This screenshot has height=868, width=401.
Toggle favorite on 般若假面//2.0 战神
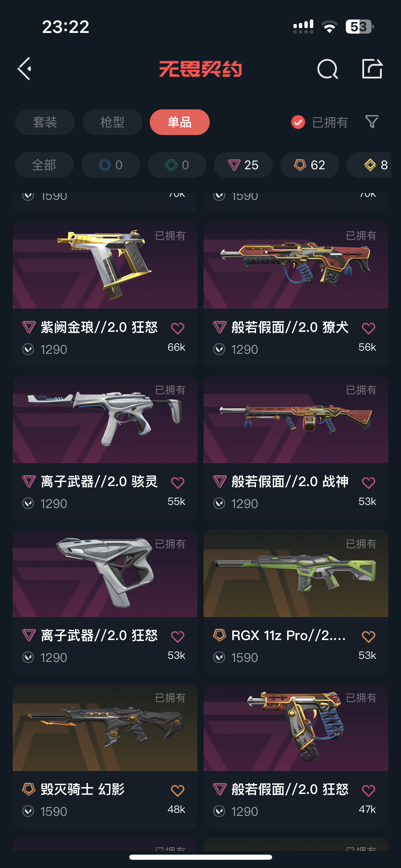tap(368, 483)
